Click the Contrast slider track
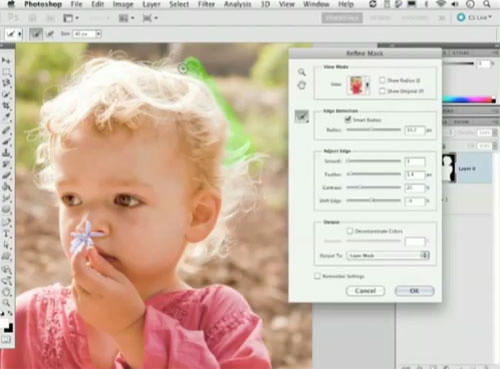 tap(374, 188)
